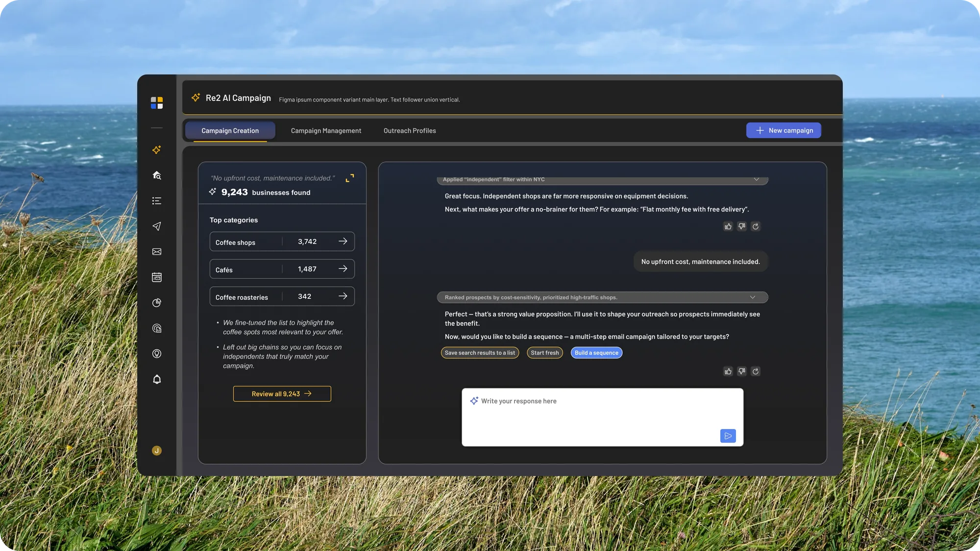The height and width of the screenshot is (551, 980).
Task: Regenerate the 'Great focus' reply
Action: [756, 226]
